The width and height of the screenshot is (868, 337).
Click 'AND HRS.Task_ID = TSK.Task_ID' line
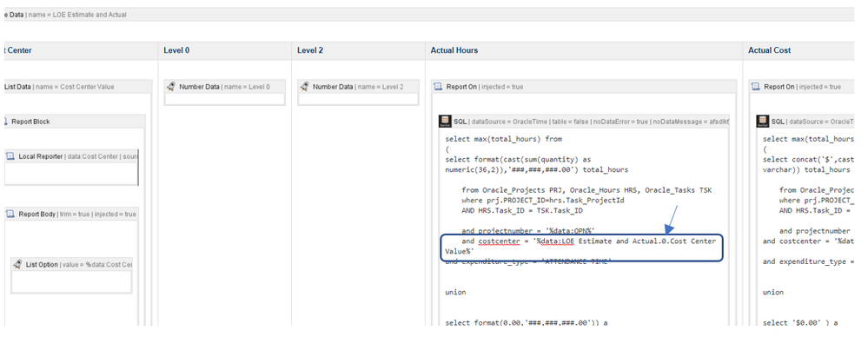pyautogui.click(x=522, y=210)
